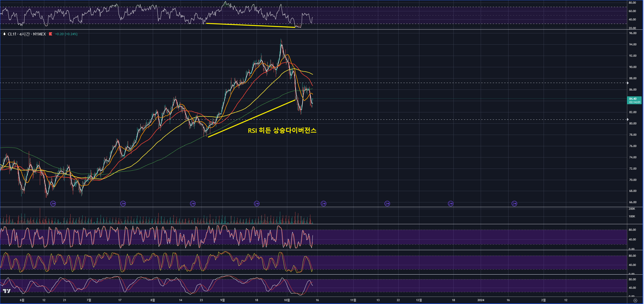Click the rightmost purple contract rollover marker
644x304 pixels.
(514, 203)
